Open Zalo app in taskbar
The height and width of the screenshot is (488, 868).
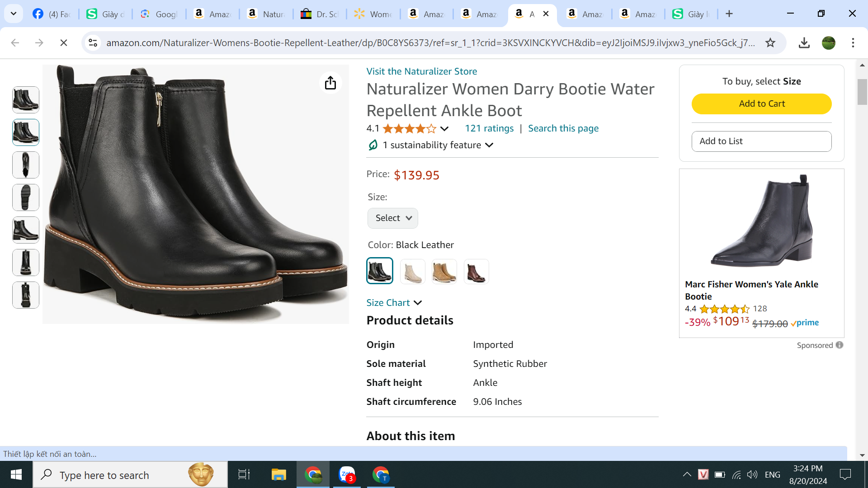(347, 474)
